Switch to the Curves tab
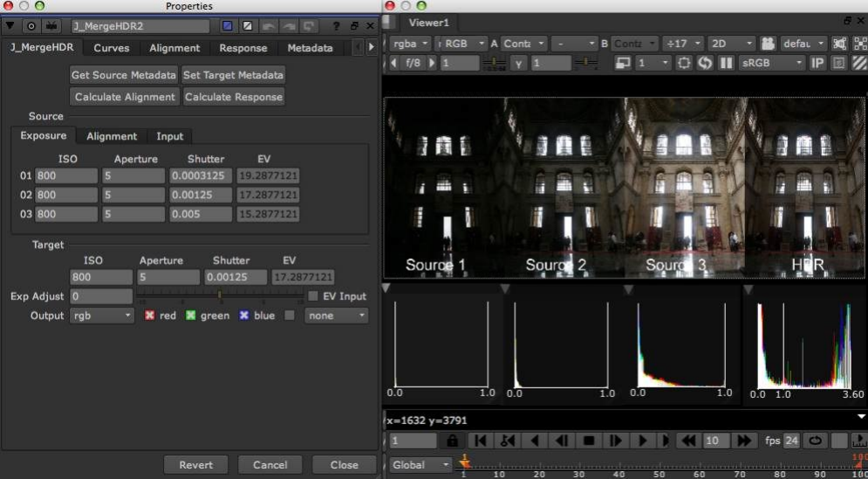The width and height of the screenshot is (868, 479). (112, 48)
